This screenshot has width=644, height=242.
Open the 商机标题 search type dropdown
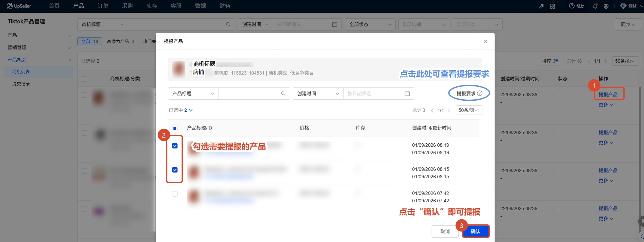[x=103, y=24]
